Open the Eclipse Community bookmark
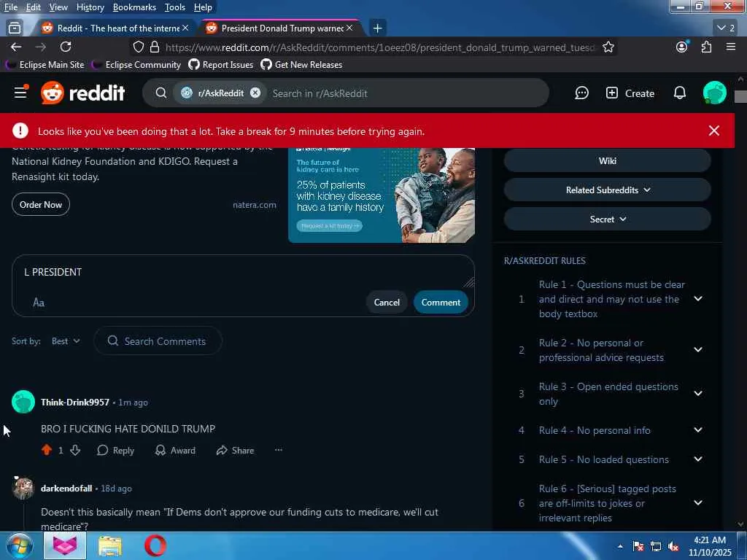Image resolution: width=747 pixels, height=560 pixels. pos(136,65)
